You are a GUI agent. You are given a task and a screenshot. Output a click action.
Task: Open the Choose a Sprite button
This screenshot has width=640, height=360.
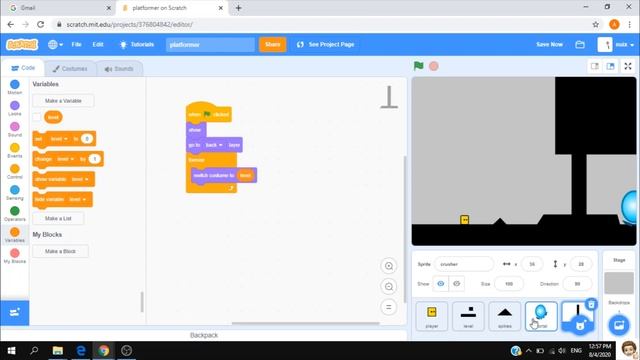coord(580,325)
